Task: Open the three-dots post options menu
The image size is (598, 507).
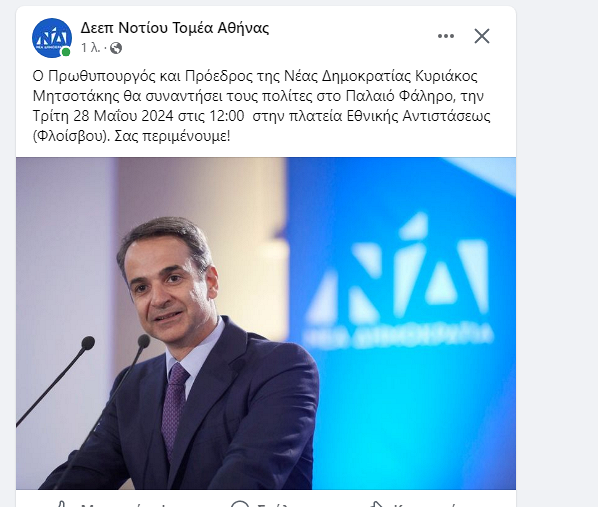Action: [445, 36]
